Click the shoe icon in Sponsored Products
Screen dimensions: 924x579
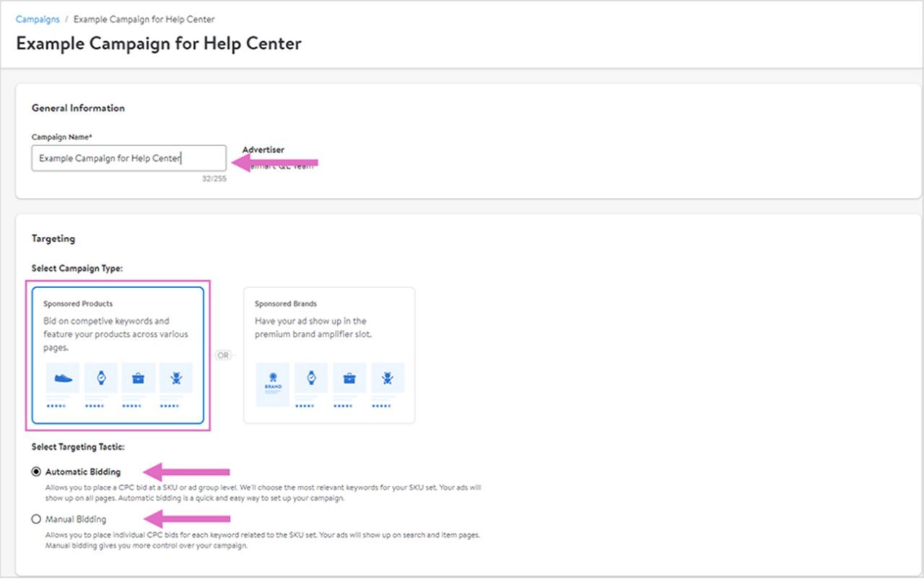[x=61, y=377]
